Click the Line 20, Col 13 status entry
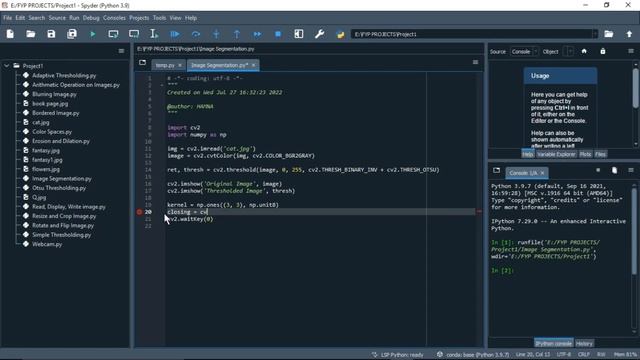640x360 pixels. click(x=533, y=355)
